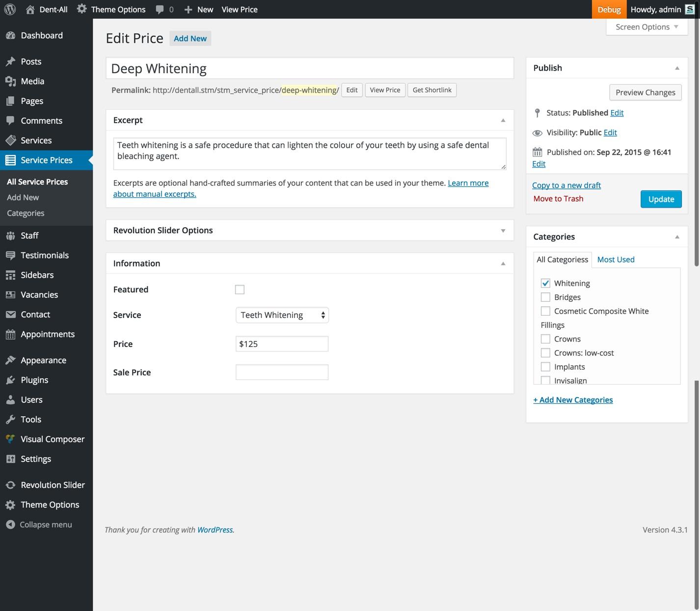
Task: Click the Posts pushpin icon
Action: [10, 61]
